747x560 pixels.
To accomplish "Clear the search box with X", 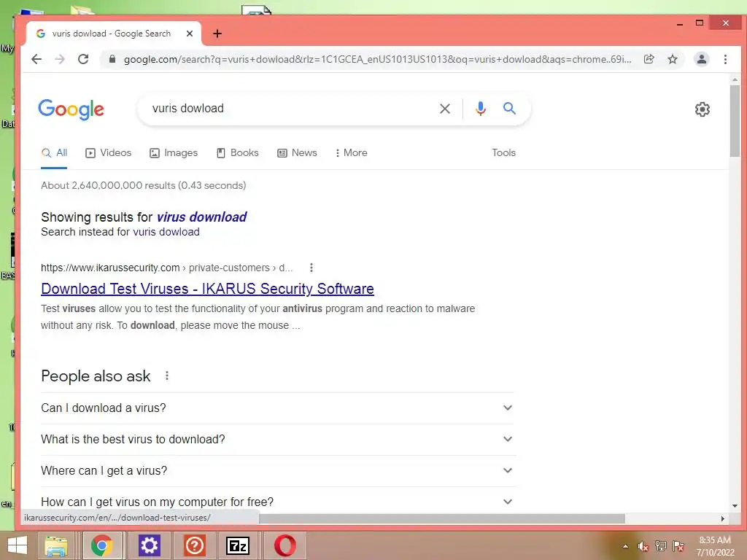I will pos(445,109).
